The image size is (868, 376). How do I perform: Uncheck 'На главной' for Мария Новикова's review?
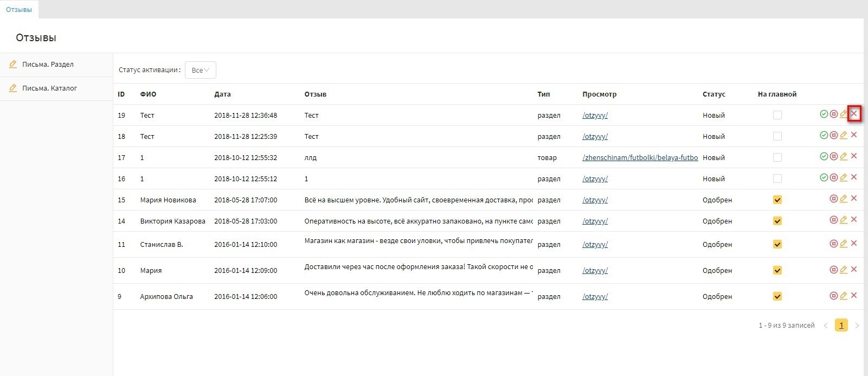[777, 200]
